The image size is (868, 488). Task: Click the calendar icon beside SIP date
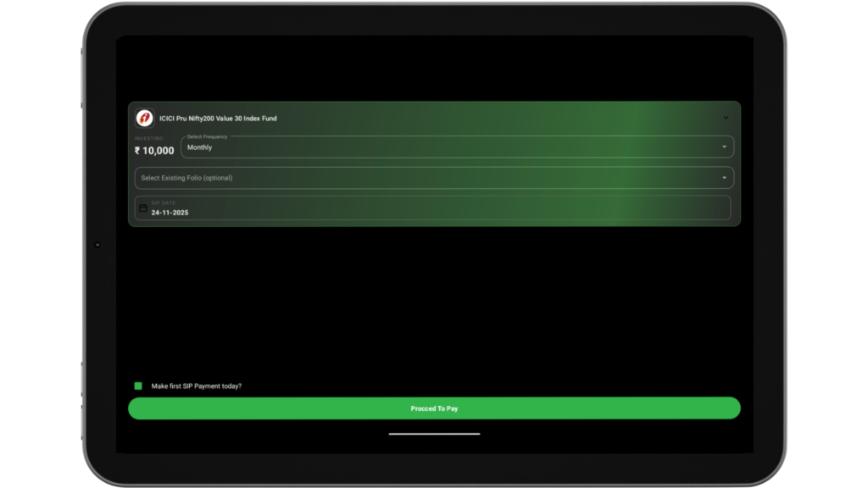(143, 208)
